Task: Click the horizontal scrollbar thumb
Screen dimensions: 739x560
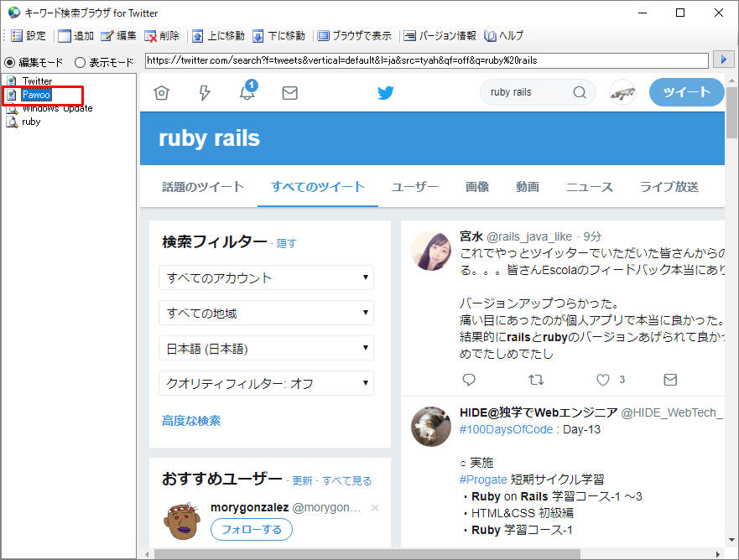Action: point(367,554)
